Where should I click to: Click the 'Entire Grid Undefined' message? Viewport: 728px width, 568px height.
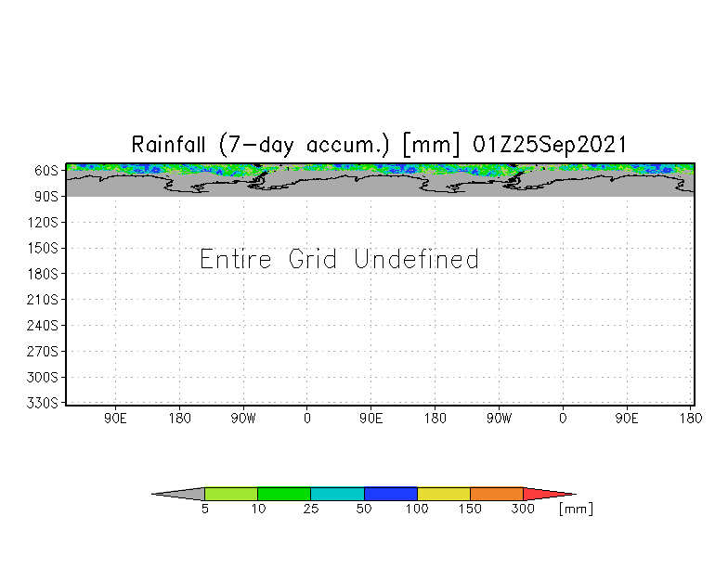coord(340,259)
